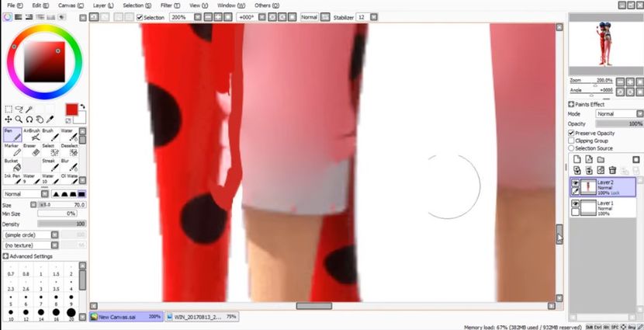Select the Brush tool
Viewport: 644px width, 330px height.
coord(50,135)
